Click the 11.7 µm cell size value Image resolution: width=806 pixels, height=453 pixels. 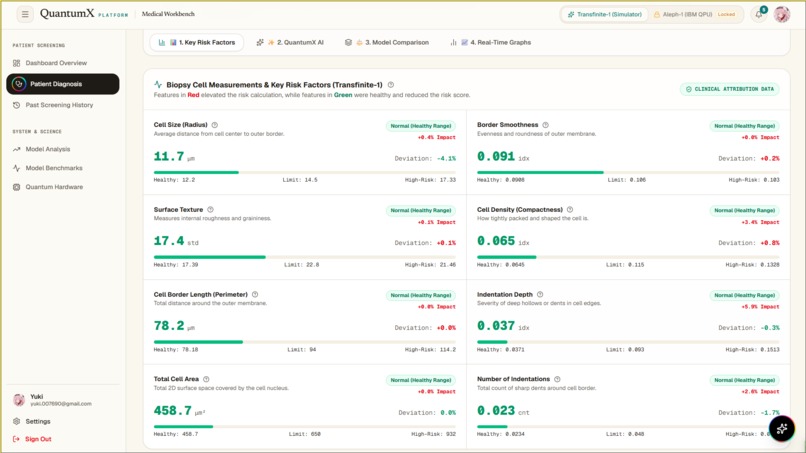[174, 157]
